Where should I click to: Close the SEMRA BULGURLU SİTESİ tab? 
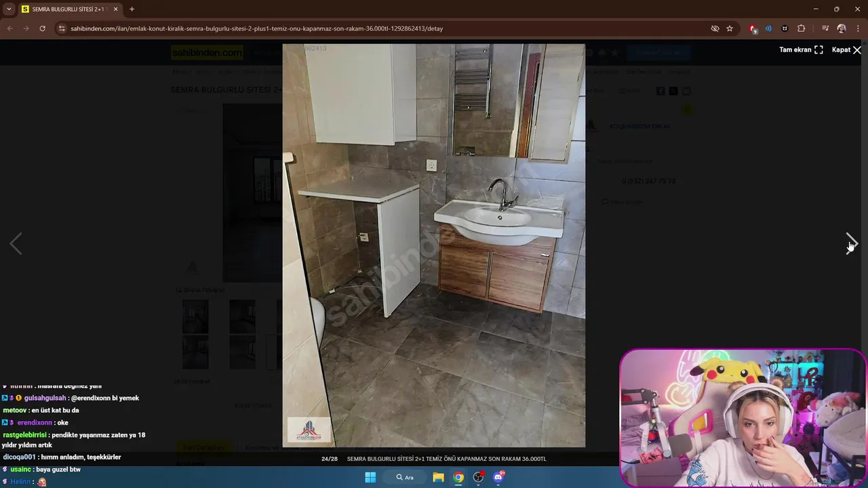[115, 9]
